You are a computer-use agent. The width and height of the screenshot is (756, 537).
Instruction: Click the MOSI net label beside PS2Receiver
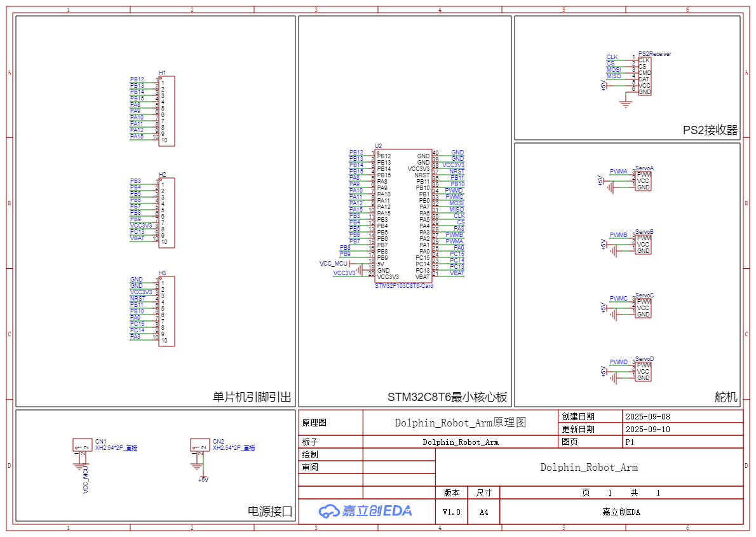coord(614,69)
